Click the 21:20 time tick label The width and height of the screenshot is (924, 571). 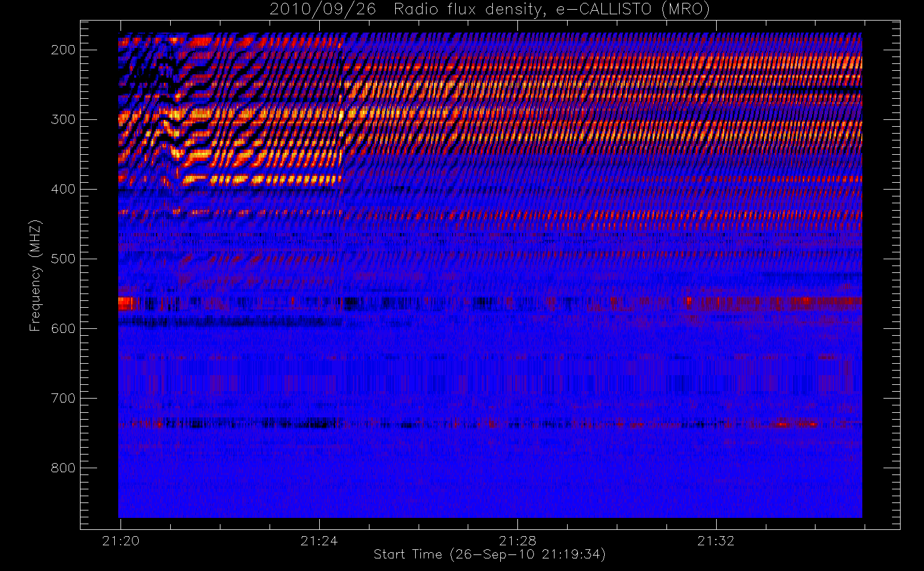pos(120,541)
